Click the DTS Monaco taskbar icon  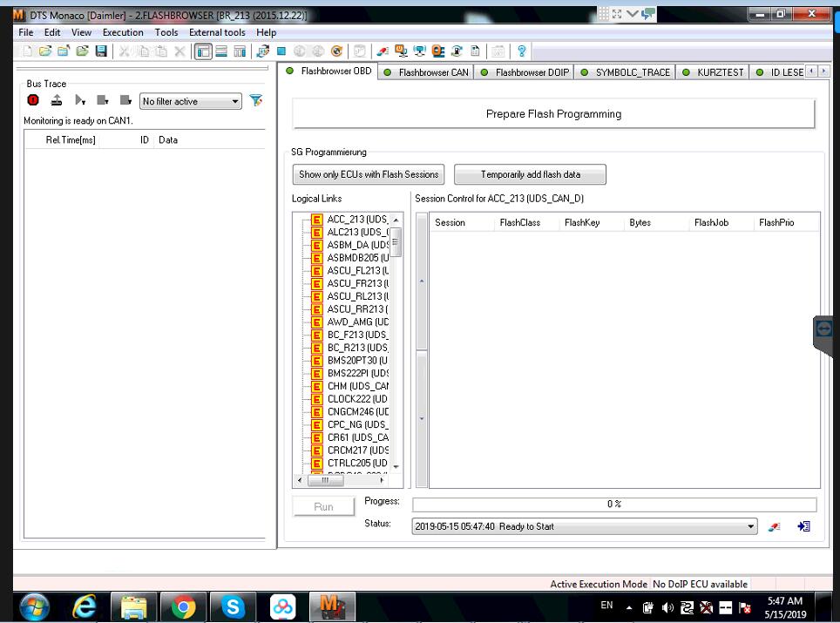pyautogui.click(x=332, y=607)
